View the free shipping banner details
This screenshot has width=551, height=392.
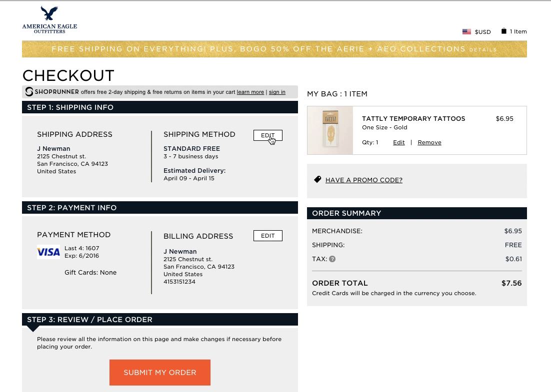pos(482,50)
